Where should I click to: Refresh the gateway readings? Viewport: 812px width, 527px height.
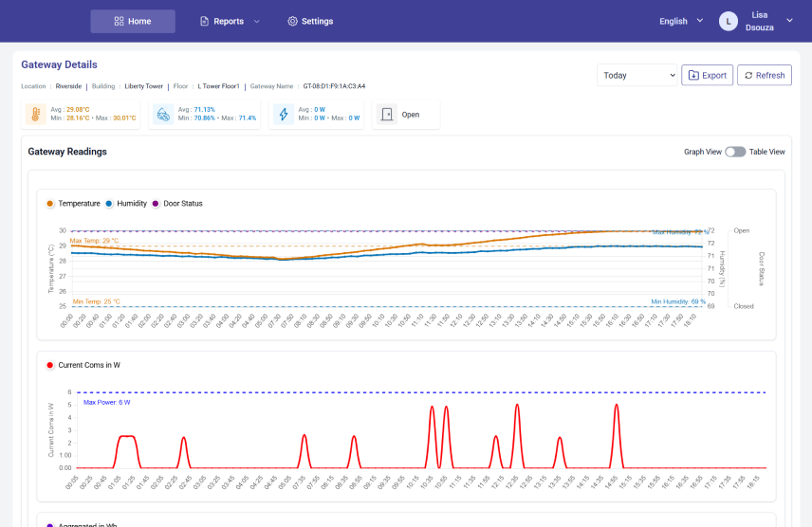(x=764, y=75)
